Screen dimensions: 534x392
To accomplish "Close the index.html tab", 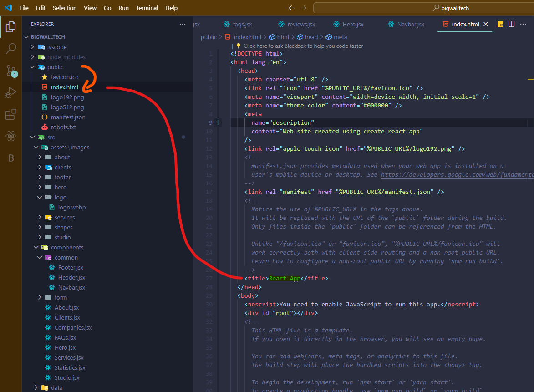I will click(485, 24).
